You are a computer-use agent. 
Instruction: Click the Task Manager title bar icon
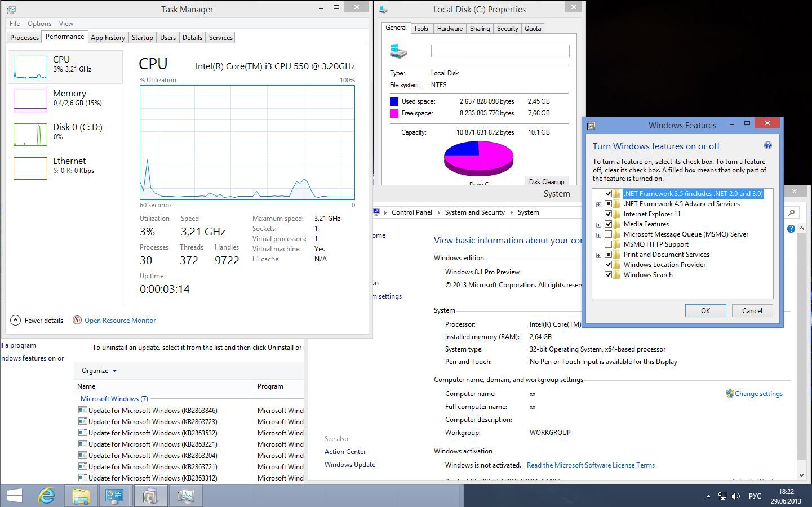pos(11,10)
